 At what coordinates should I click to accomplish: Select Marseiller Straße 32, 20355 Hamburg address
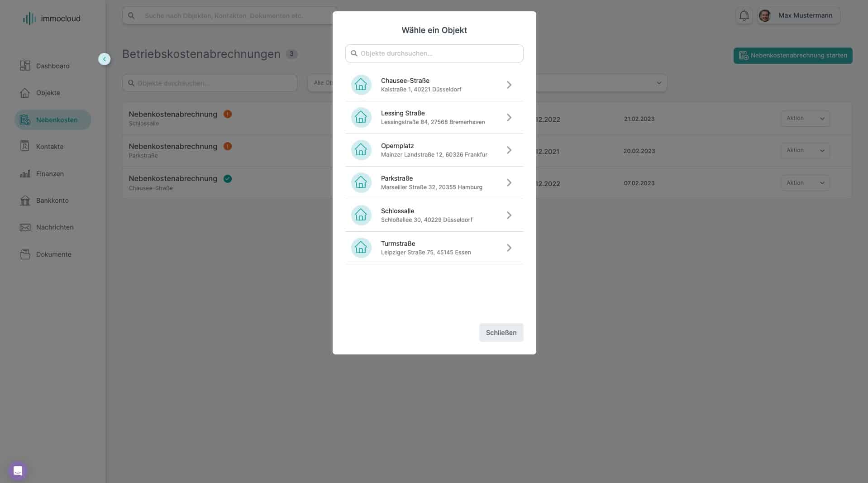click(431, 187)
